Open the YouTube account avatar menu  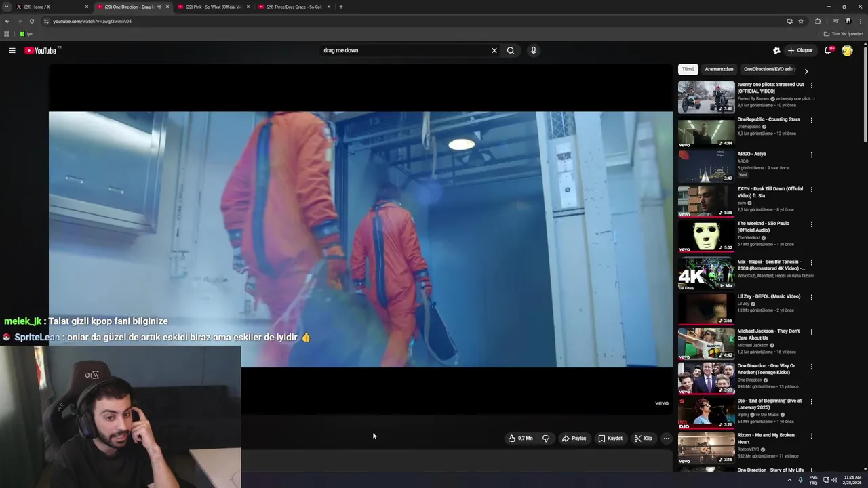847,50
